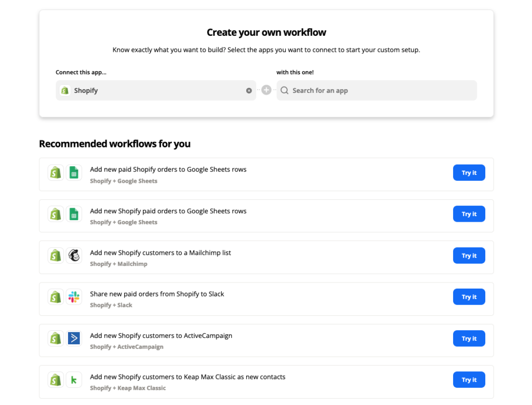
Task: Focus the Search for an app field
Action: click(x=377, y=90)
